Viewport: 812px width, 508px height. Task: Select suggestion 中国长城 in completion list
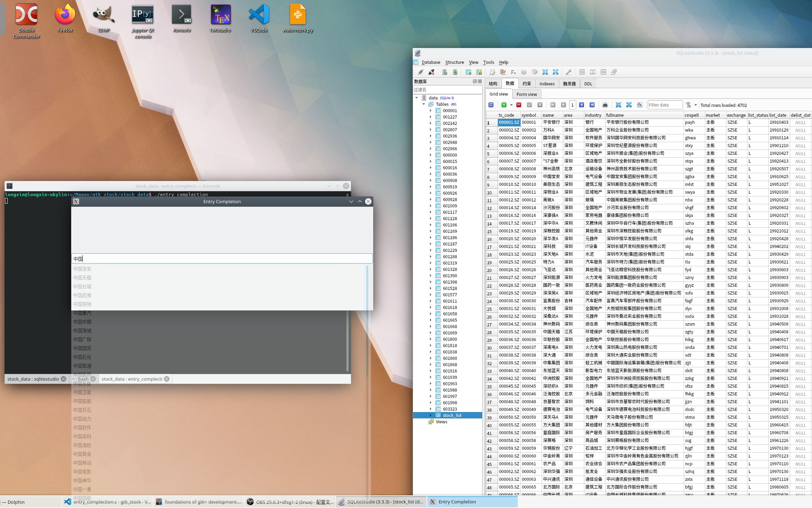[x=82, y=286]
